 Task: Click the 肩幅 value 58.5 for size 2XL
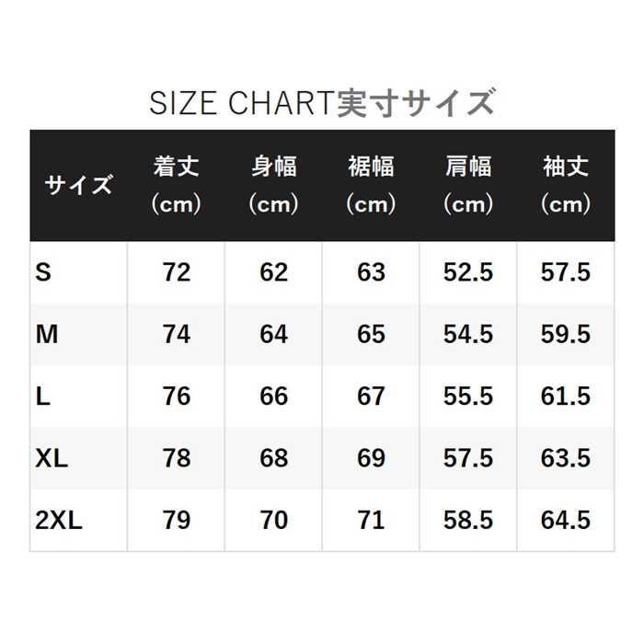tap(468, 520)
